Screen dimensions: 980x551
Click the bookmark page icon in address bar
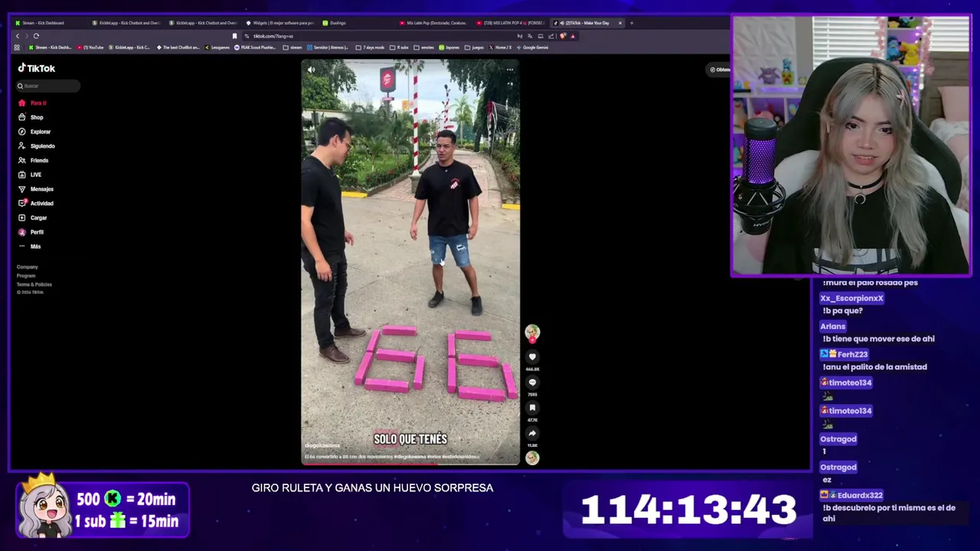coord(234,36)
